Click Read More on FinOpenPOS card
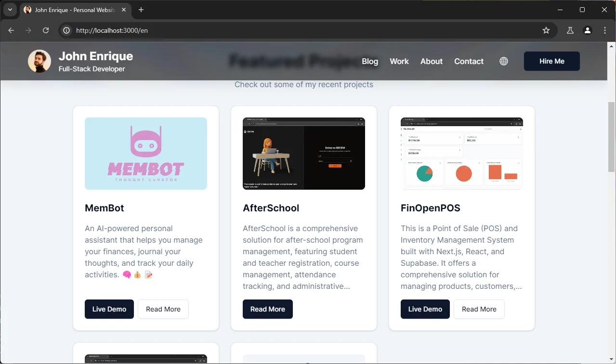 coord(479,309)
